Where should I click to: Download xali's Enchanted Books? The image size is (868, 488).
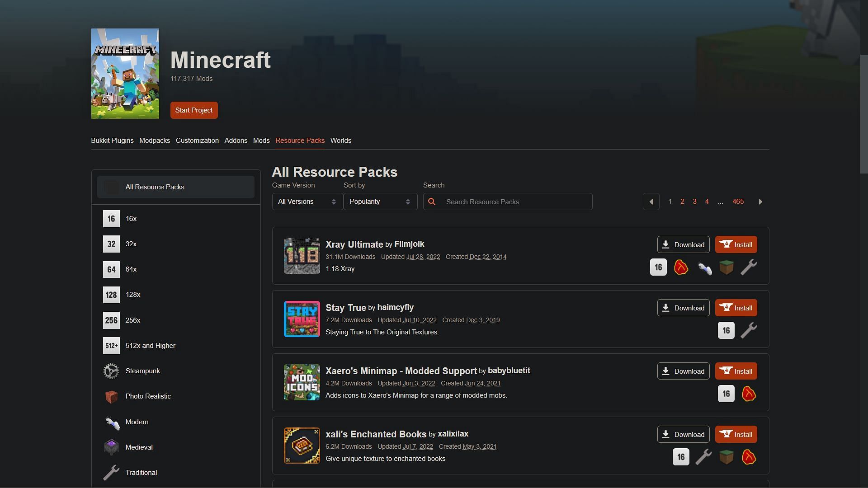point(683,434)
